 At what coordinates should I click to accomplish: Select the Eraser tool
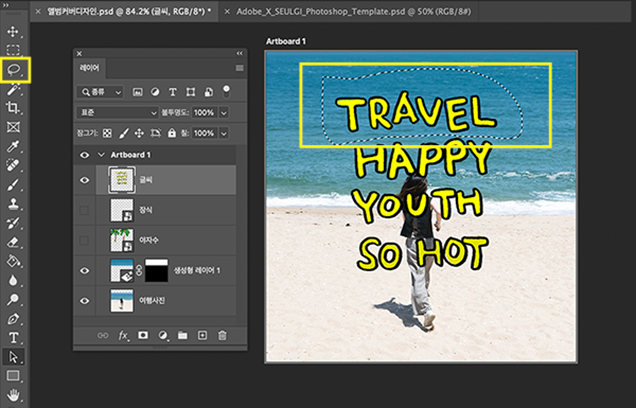pyautogui.click(x=13, y=242)
